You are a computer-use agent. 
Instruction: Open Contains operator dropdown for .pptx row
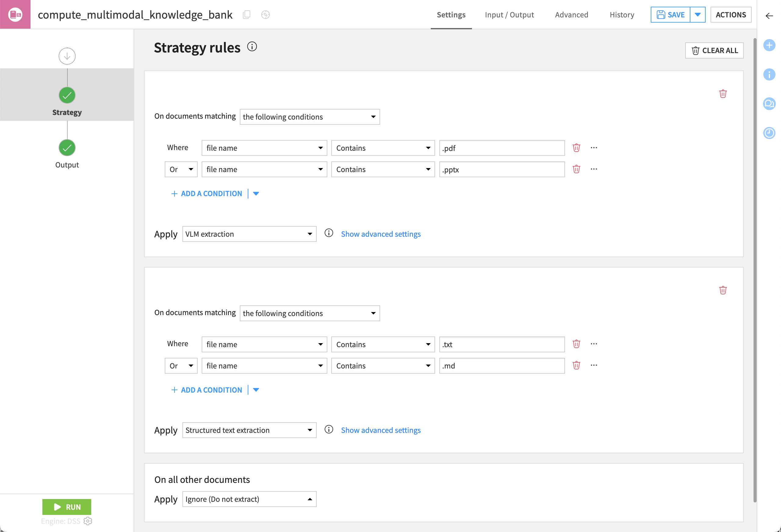383,169
